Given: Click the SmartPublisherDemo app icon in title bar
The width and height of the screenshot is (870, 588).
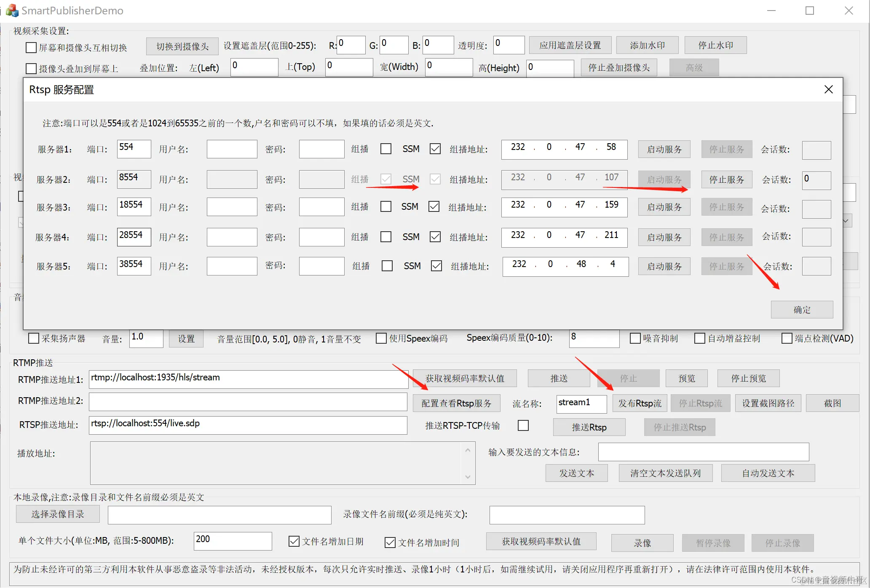Looking at the screenshot, I should click(12, 11).
